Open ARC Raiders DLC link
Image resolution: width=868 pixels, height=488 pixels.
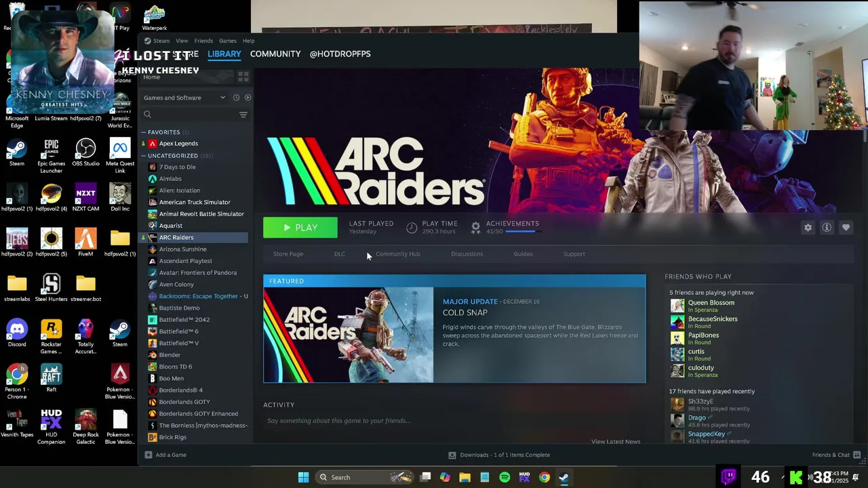pos(340,254)
